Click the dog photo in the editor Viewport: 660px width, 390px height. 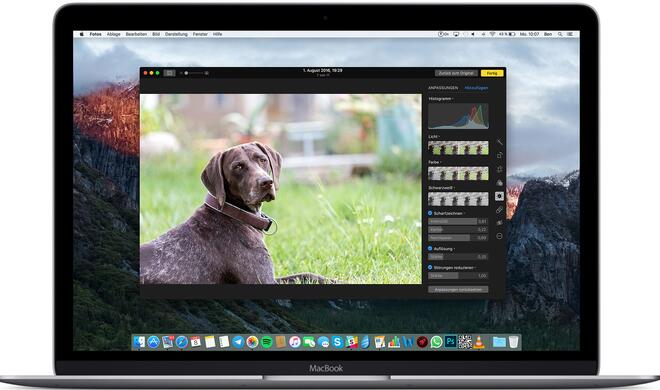click(281, 189)
